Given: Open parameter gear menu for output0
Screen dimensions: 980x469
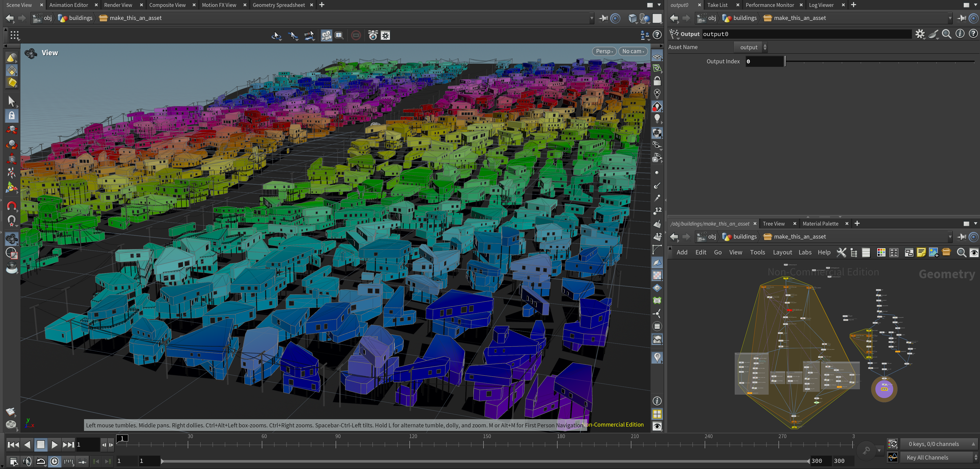Looking at the screenshot, I should pos(919,34).
